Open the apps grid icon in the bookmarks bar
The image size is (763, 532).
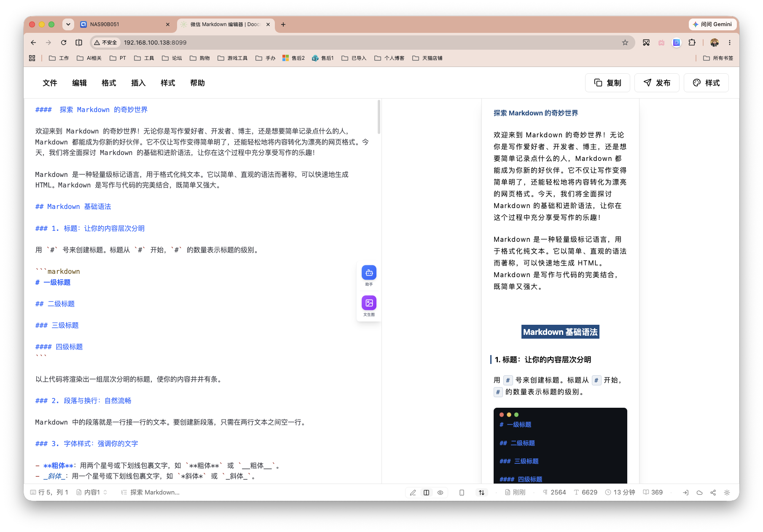(x=32, y=58)
